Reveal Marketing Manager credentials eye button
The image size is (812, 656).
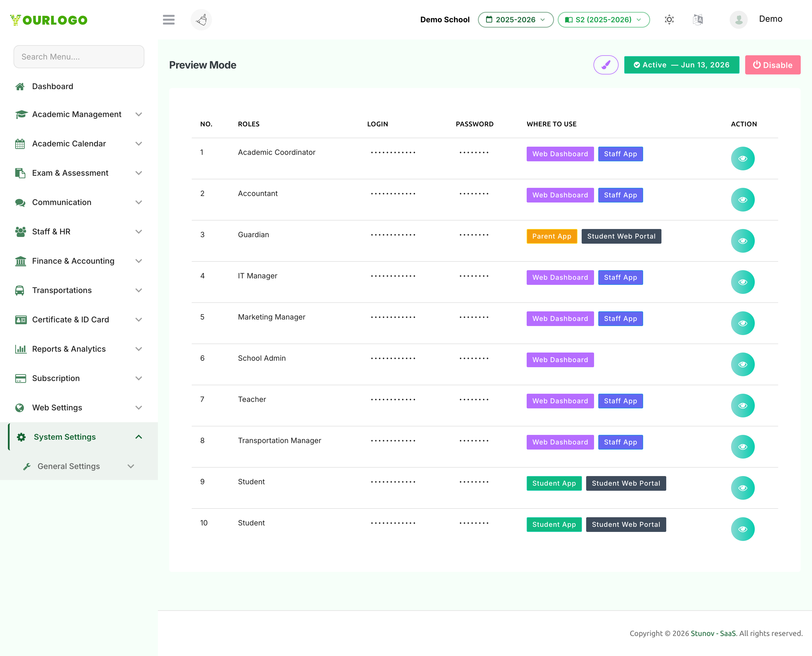743,323
